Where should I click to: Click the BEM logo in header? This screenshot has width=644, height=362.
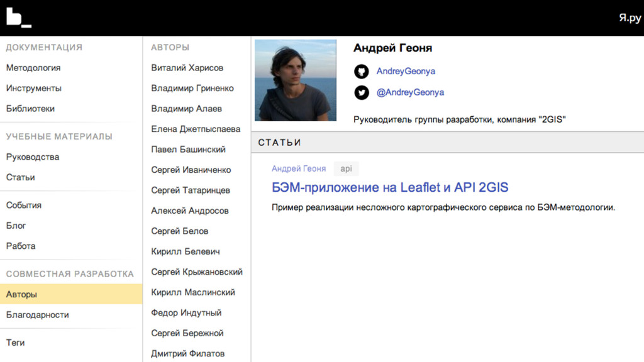(19, 18)
